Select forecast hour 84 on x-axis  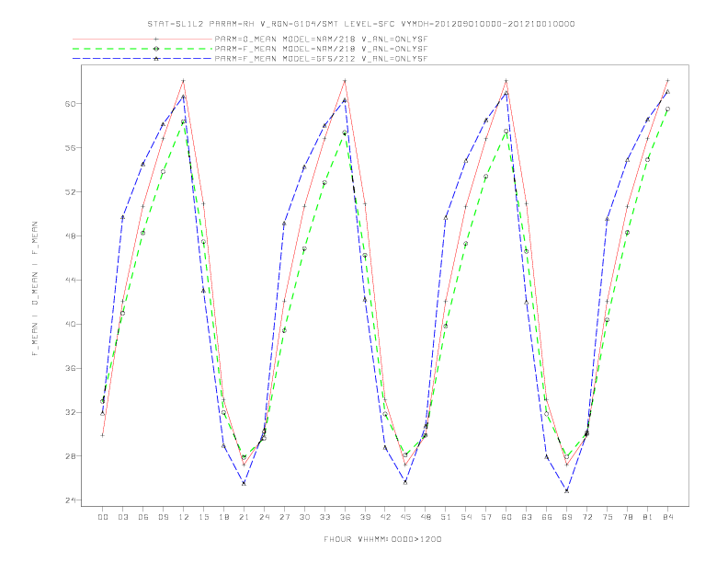[668, 517]
